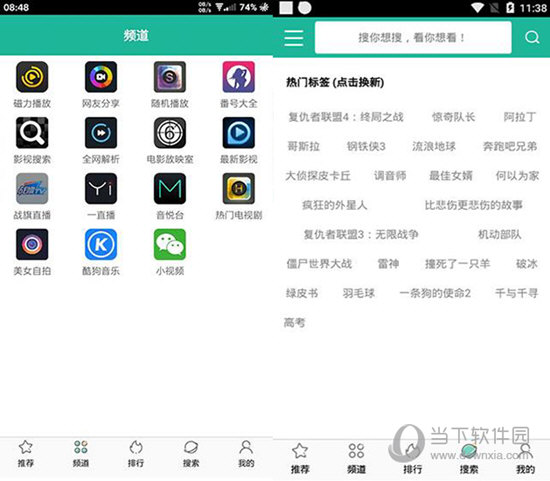Open the 全网解析 channel icon
The image size is (550, 481).
point(101,133)
